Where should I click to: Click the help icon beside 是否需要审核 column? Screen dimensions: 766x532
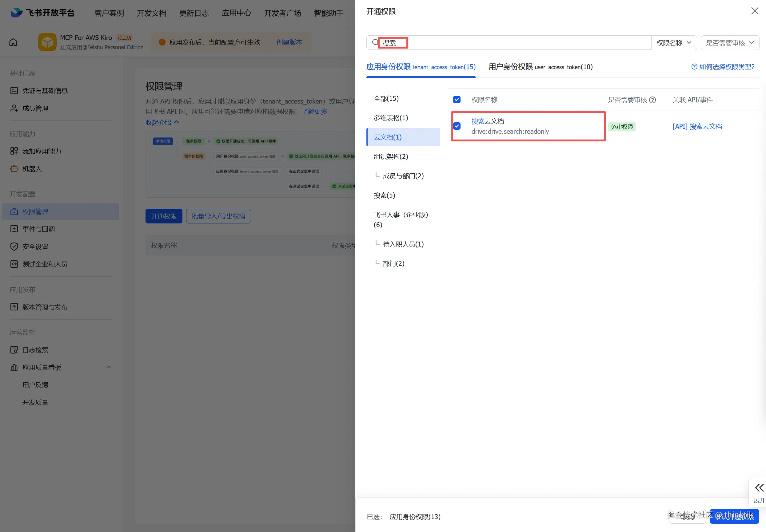[x=652, y=100]
